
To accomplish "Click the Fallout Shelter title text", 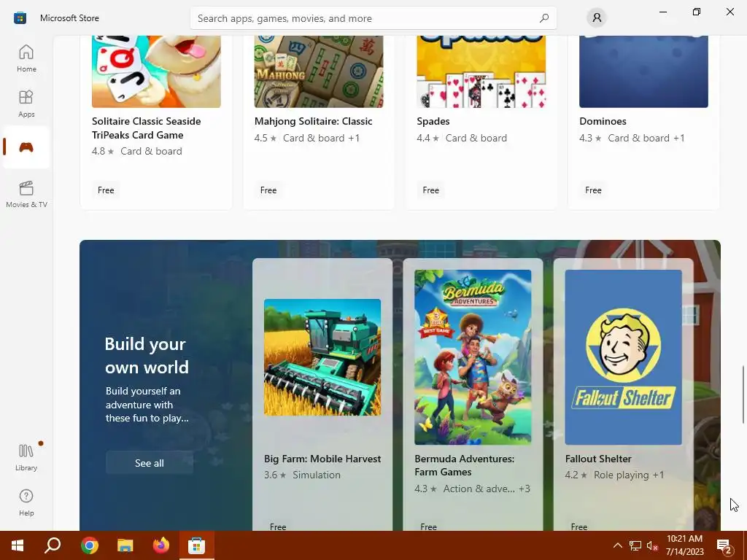I will click(x=598, y=459).
